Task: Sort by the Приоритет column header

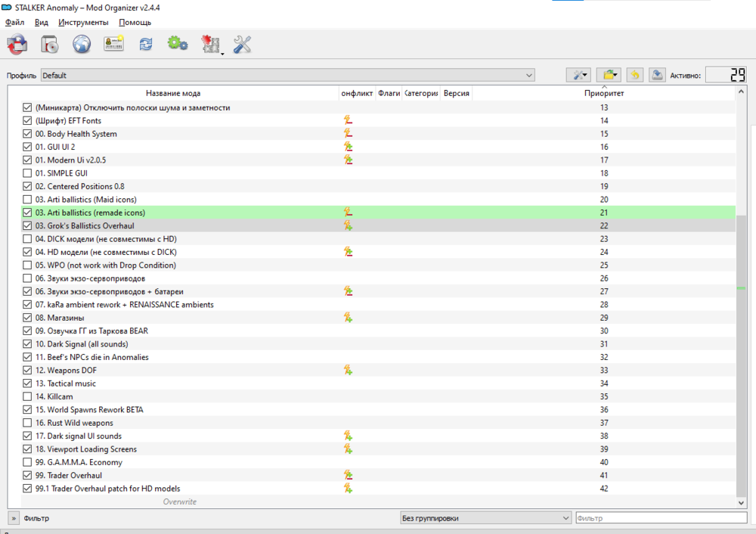Action: coord(604,94)
